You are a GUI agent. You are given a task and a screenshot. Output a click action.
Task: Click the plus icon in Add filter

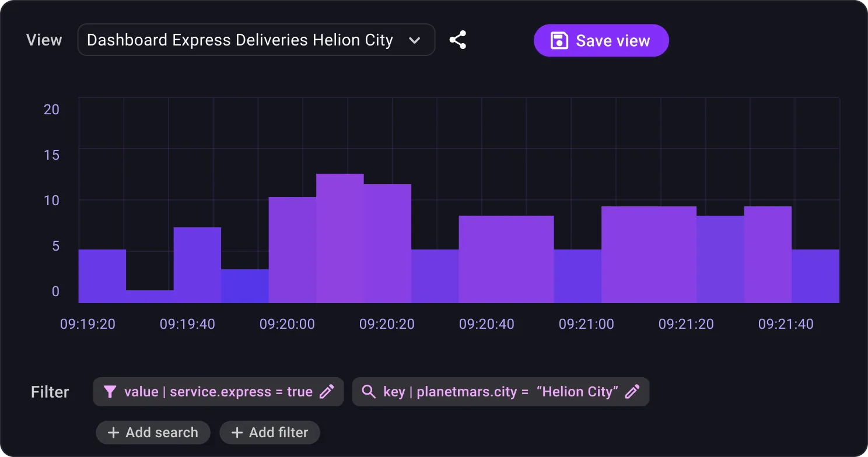237,433
